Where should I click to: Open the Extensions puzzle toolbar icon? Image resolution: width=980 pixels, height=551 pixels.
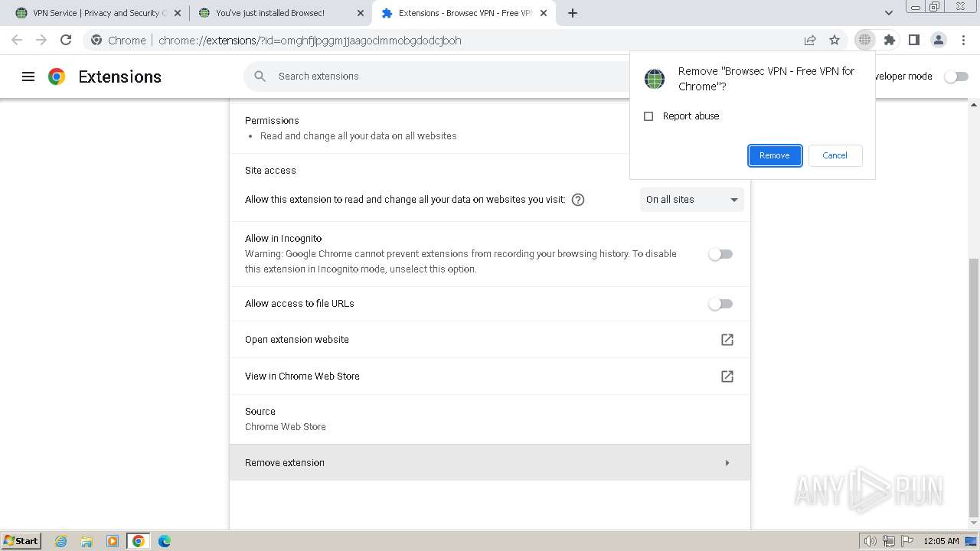point(889,40)
